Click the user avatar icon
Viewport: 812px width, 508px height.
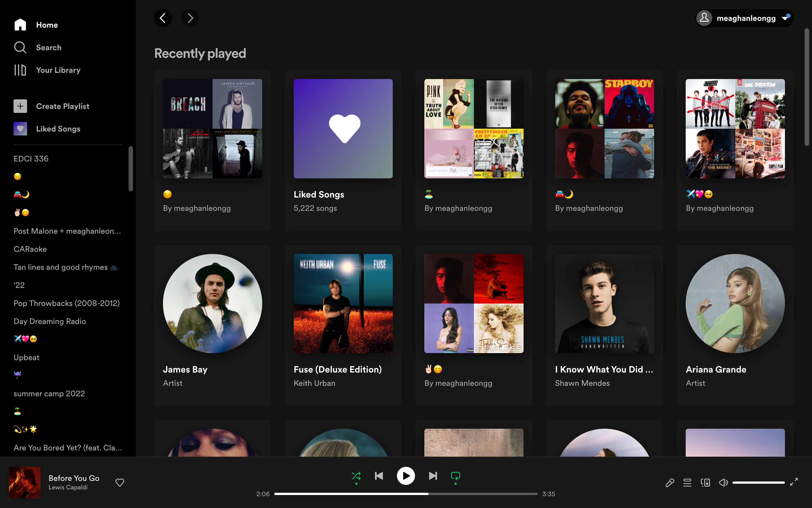pyautogui.click(x=704, y=18)
